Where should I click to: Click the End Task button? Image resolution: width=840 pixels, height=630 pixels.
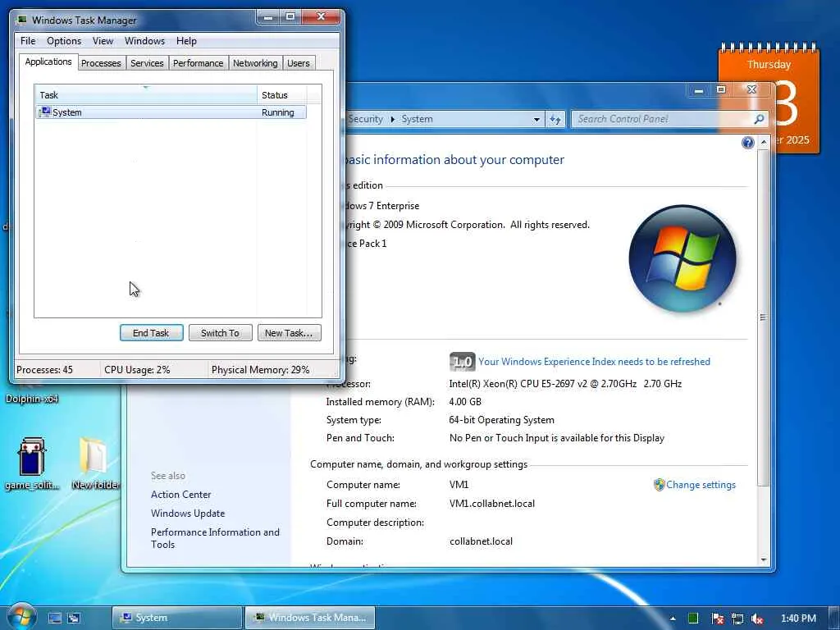pyautogui.click(x=151, y=333)
